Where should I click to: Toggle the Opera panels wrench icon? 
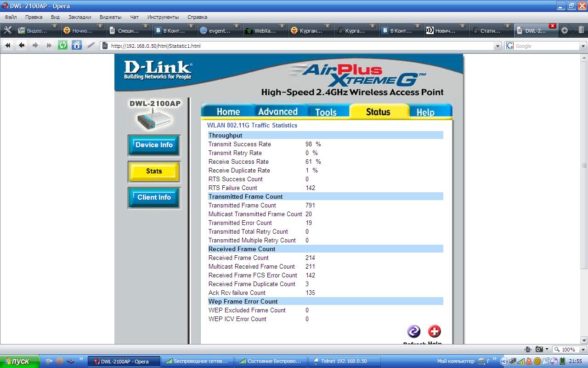[8, 30]
